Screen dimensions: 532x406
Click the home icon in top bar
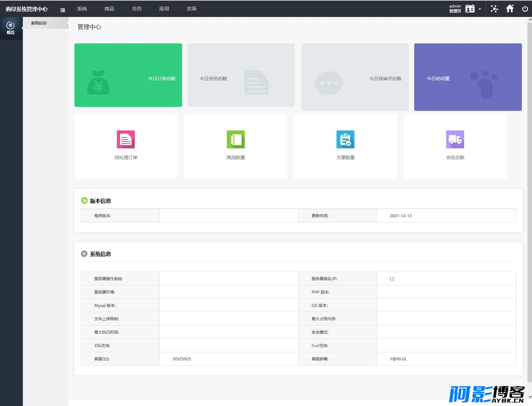coord(510,8)
